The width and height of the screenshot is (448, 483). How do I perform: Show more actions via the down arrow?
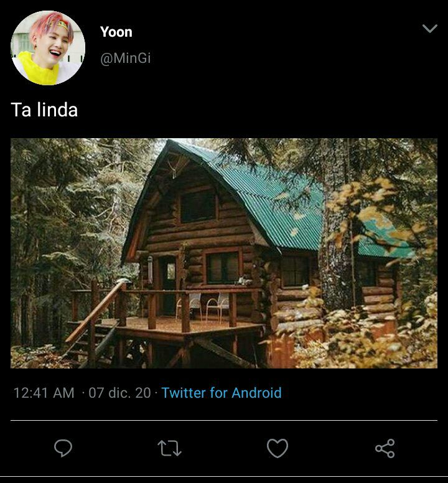pyautogui.click(x=430, y=29)
